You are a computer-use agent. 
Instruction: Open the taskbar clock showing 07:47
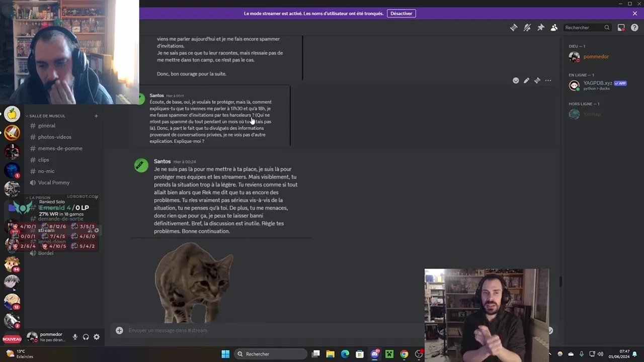pyautogui.click(x=619, y=354)
